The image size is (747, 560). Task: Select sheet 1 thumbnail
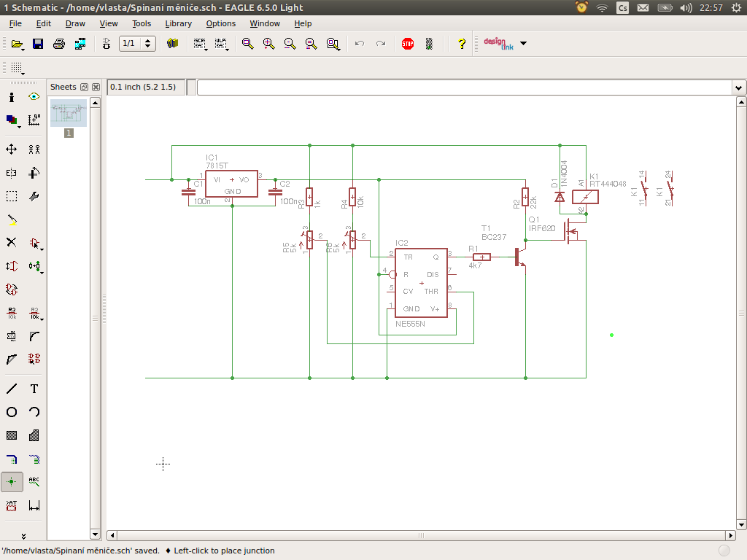[x=69, y=114]
